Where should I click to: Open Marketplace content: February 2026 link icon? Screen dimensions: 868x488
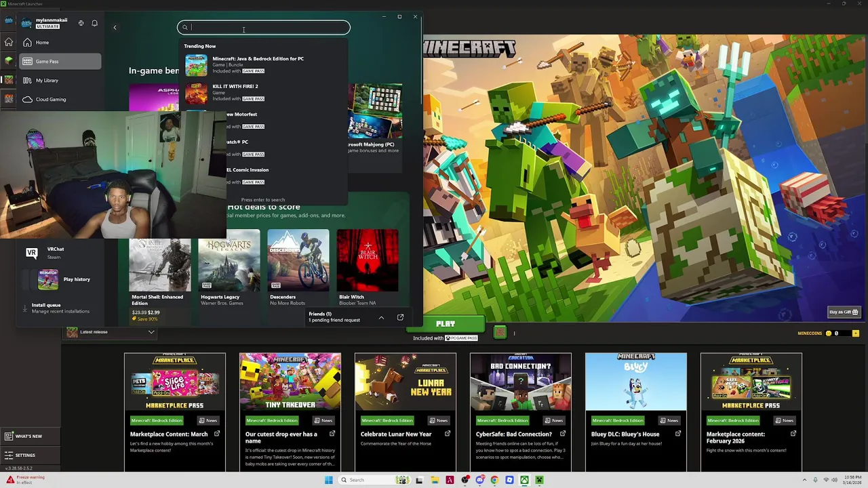pyautogui.click(x=793, y=434)
